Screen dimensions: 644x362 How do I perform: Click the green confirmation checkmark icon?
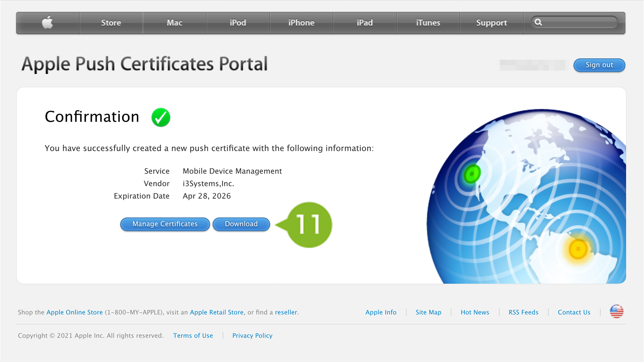pos(161,117)
